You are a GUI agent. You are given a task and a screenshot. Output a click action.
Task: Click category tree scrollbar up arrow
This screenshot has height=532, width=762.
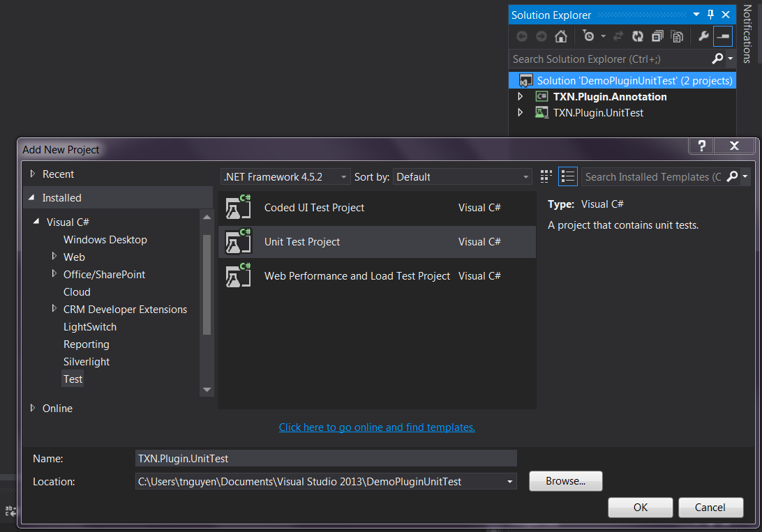pyautogui.click(x=207, y=217)
